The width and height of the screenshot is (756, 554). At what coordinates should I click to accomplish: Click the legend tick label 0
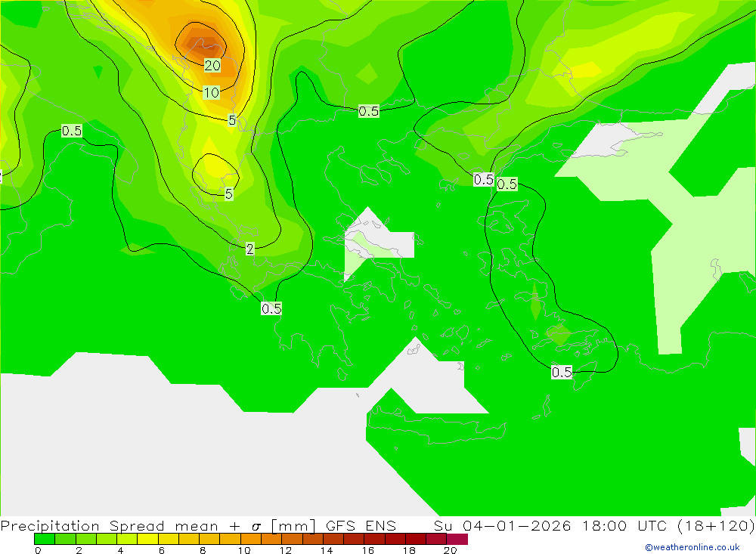(38, 550)
